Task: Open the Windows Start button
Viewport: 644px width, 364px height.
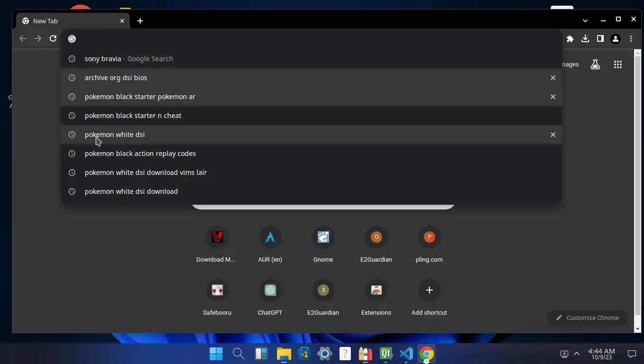Action: coord(216,354)
